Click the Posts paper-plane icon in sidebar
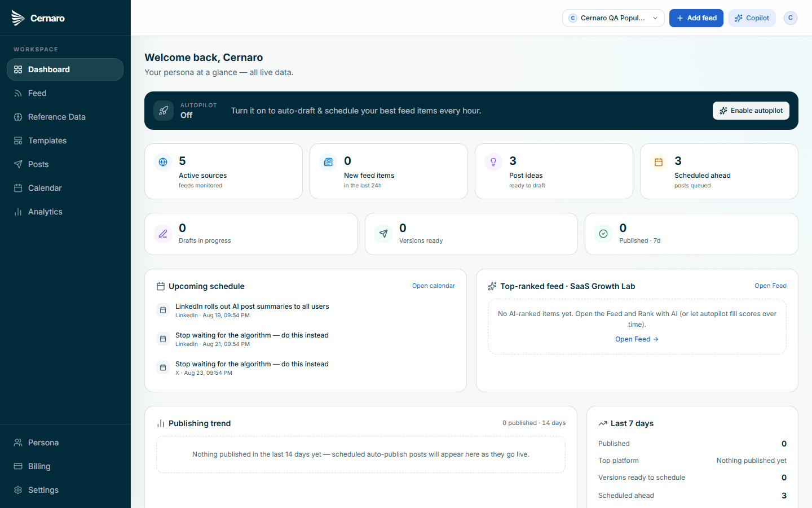 18,164
